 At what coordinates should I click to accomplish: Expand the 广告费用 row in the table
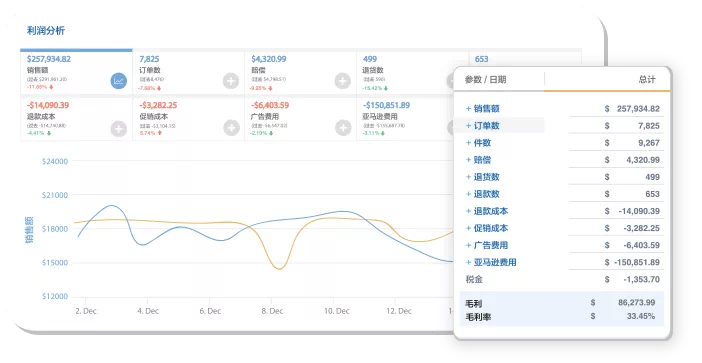(x=468, y=245)
